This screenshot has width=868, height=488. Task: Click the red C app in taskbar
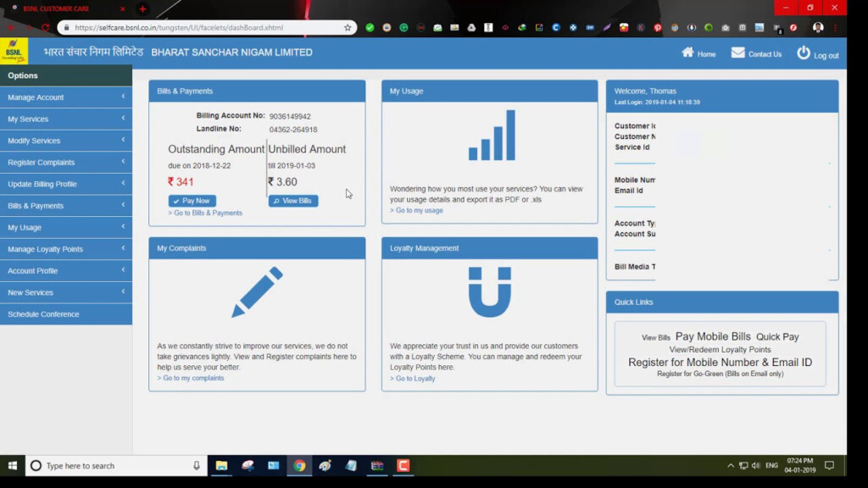[403, 465]
